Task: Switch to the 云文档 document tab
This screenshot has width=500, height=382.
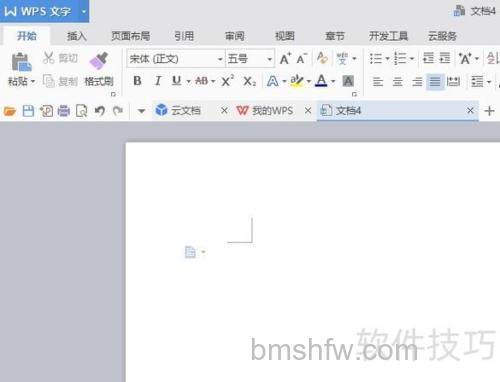Action: [186, 111]
